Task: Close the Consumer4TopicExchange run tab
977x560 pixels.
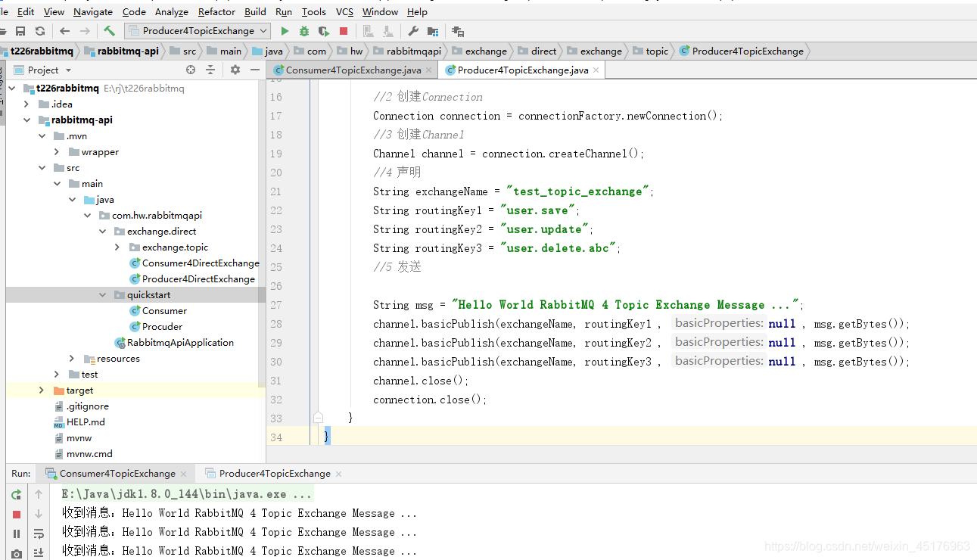Action: pos(183,474)
